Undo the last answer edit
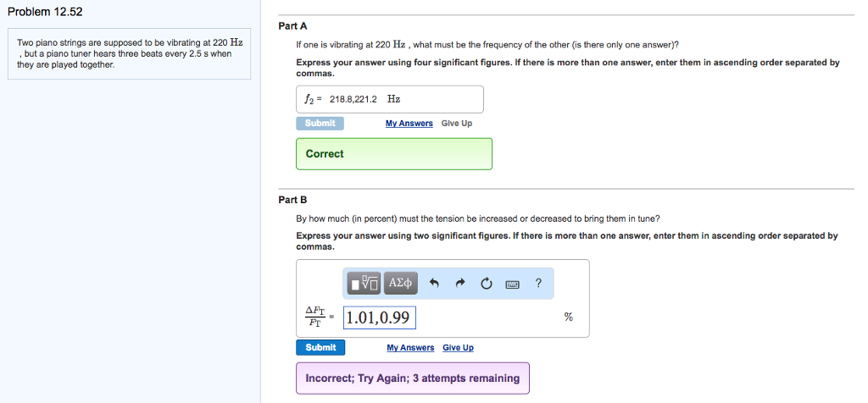This screenshot has width=868, height=403. point(434,284)
